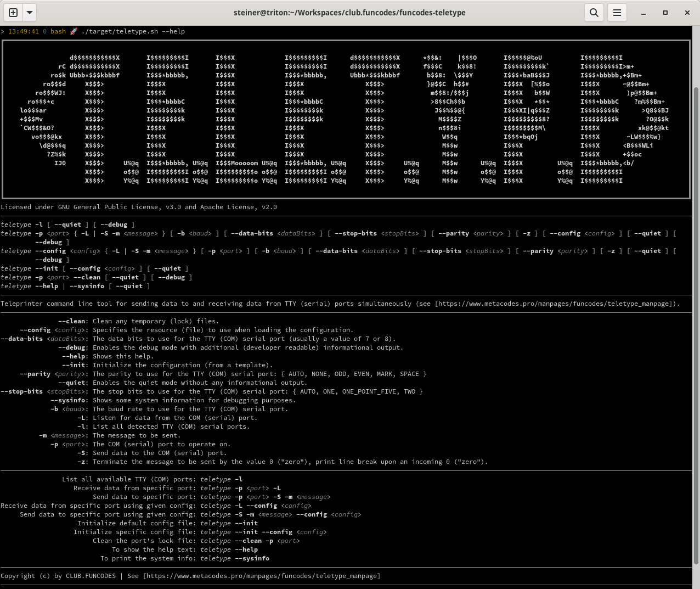Open the hamburger main menu
Screen dimensions: 700x589
617,12
